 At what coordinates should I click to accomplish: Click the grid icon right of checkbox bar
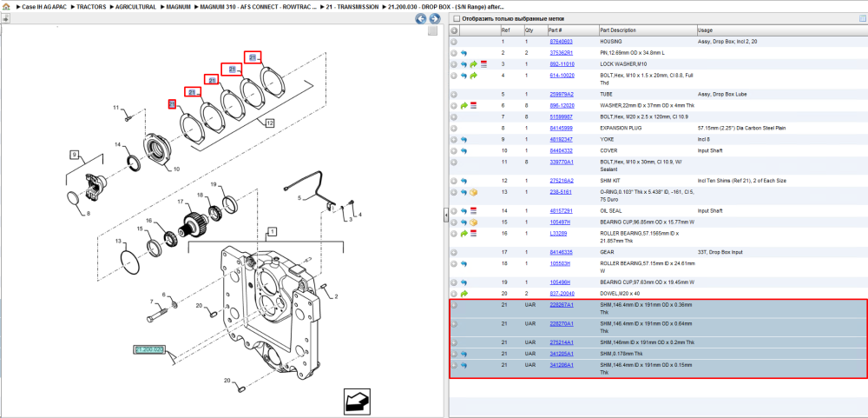(x=862, y=19)
